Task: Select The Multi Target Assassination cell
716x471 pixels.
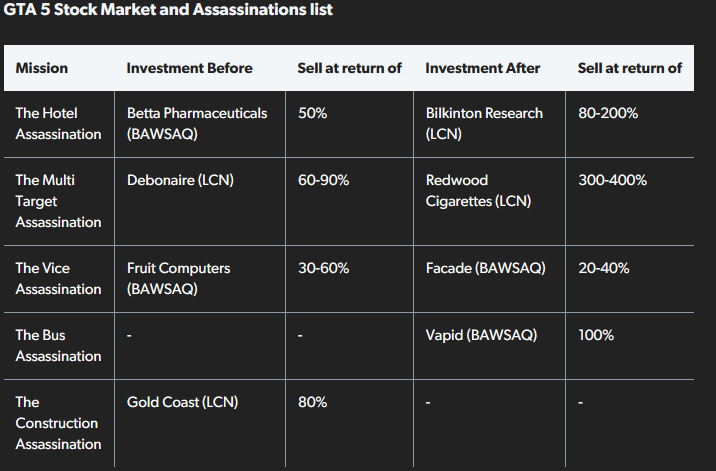Action: point(58,201)
